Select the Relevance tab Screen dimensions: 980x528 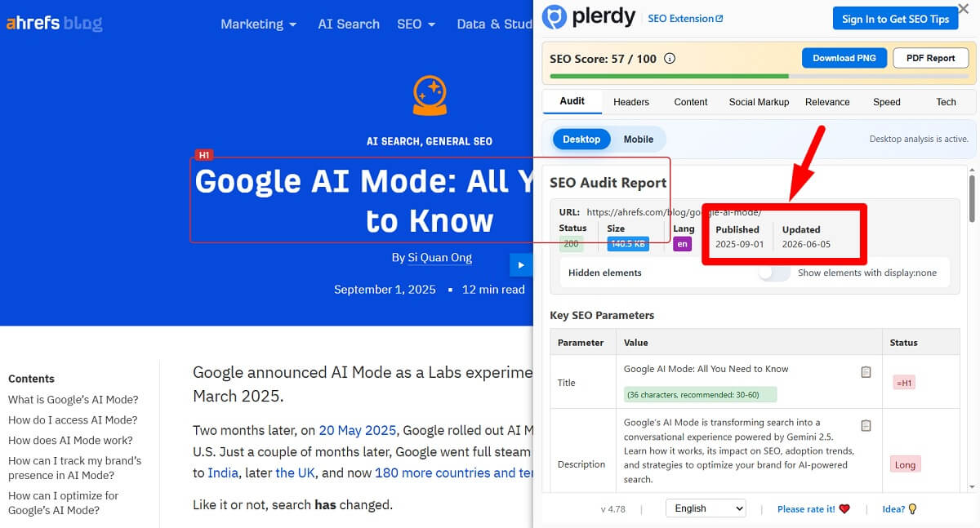[x=827, y=102]
